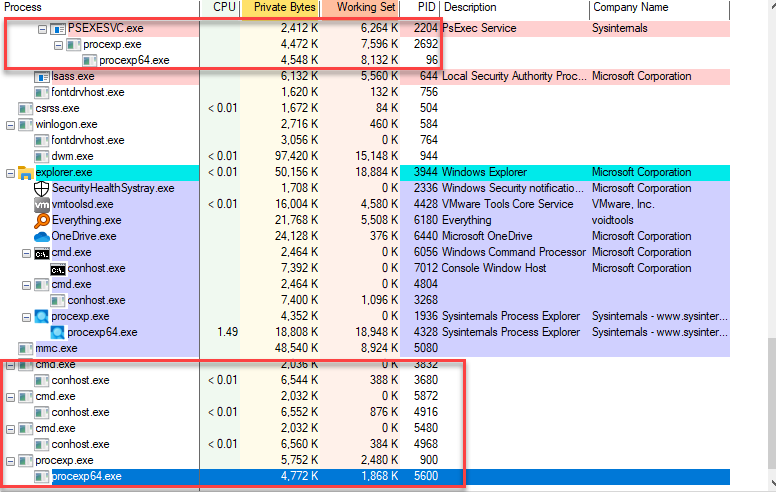Click fontdrvhost.exe icon PID 764
The image size is (776, 492).
click(x=42, y=141)
